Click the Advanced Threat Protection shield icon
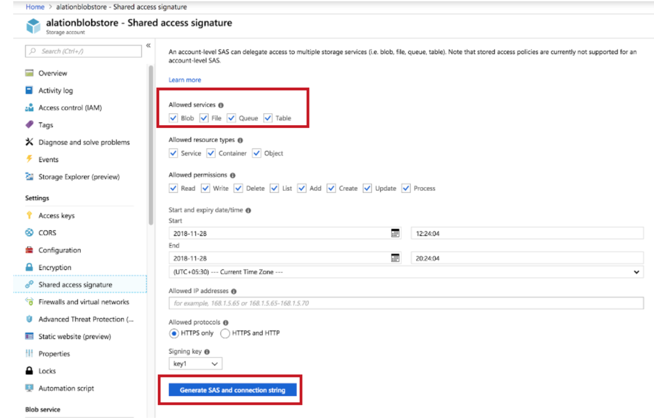 point(29,319)
